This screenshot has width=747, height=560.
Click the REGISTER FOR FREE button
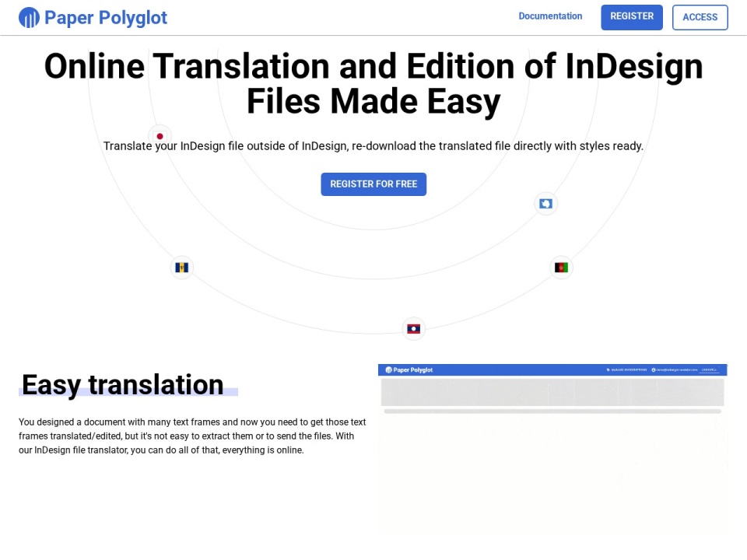[x=373, y=184]
